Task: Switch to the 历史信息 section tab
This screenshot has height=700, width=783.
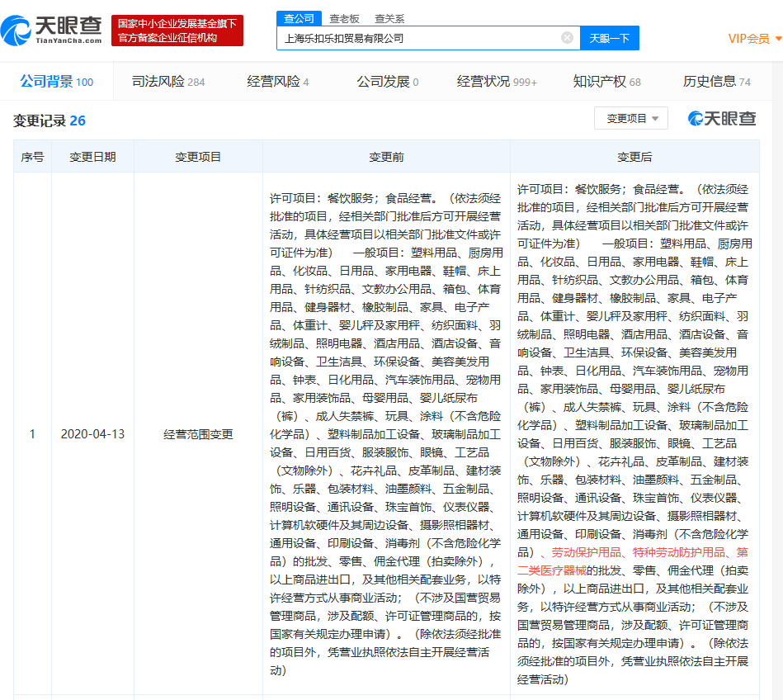Action: (716, 82)
